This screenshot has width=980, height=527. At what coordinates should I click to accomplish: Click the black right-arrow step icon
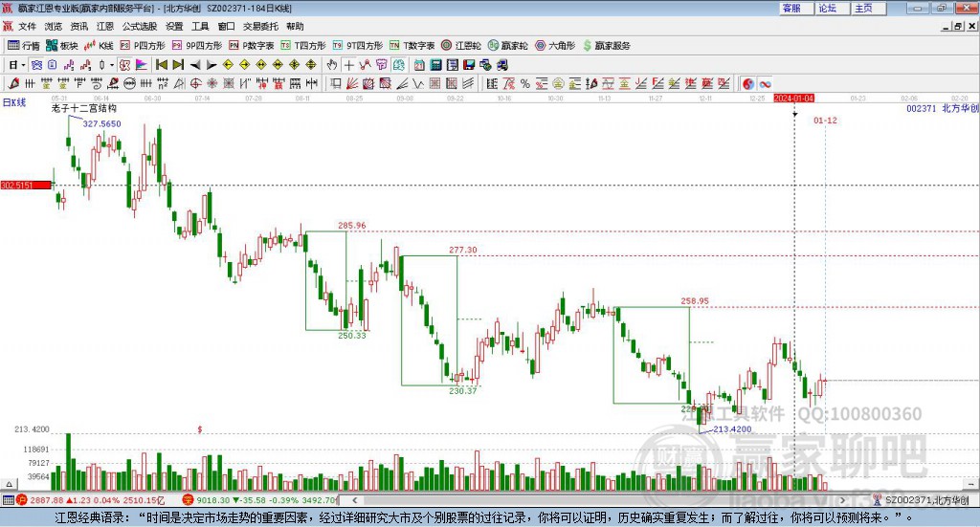pyautogui.click(x=212, y=65)
